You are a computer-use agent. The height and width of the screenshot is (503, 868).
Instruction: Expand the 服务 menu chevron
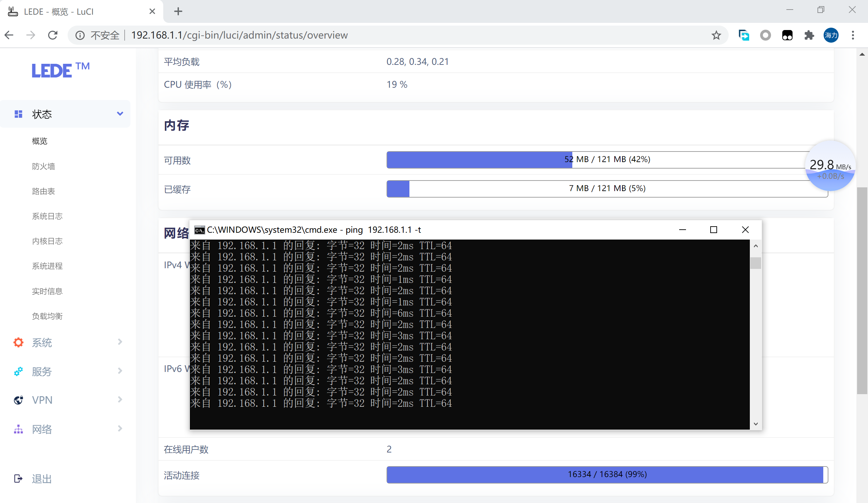[120, 371]
